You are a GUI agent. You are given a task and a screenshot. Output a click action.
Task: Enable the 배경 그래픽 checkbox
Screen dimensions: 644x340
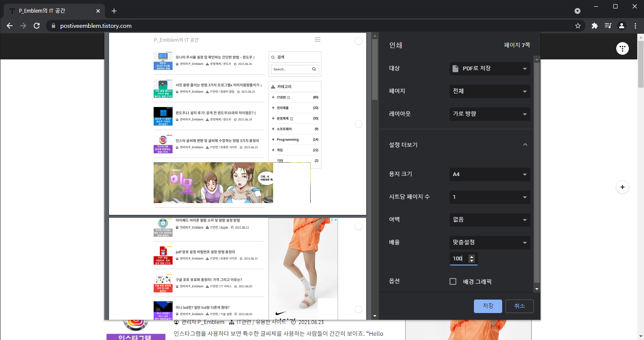tap(453, 281)
